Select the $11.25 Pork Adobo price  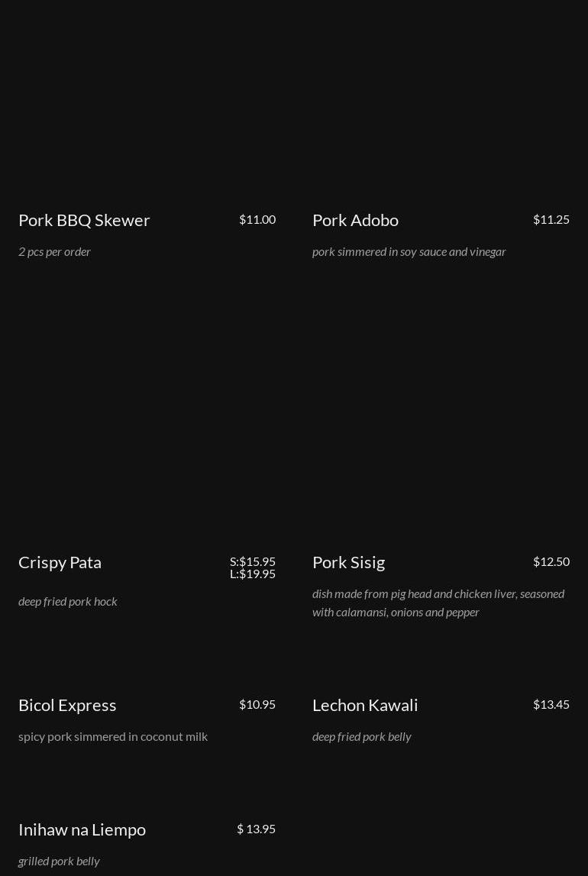coord(551,219)
